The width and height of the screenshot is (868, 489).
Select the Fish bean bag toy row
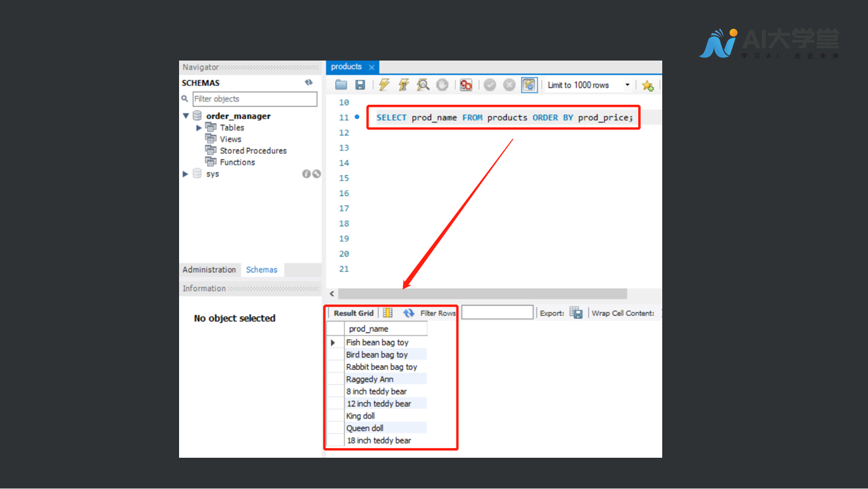385,342
